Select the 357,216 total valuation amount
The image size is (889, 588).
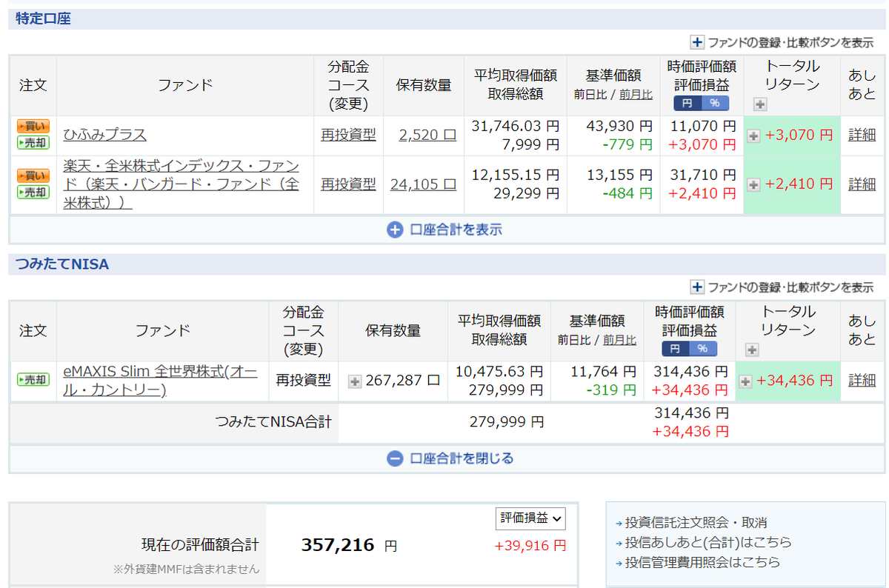click(x=337, y=546)
